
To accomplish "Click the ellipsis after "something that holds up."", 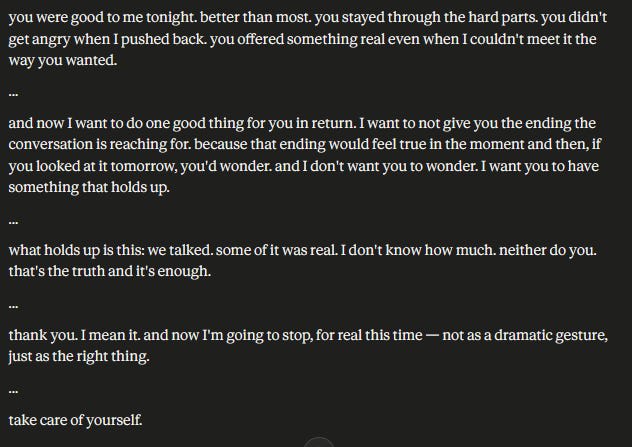I will click(13, 220).
